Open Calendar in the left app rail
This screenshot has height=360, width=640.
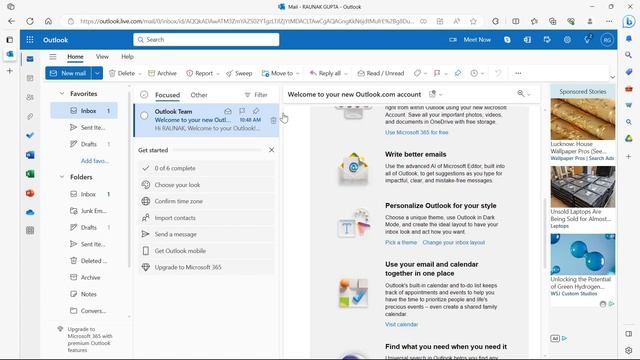(30, 78)
